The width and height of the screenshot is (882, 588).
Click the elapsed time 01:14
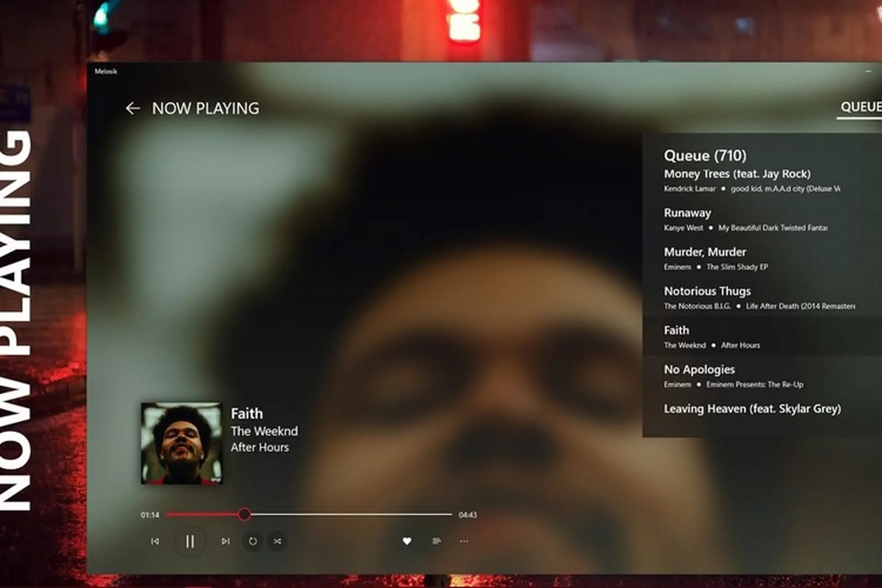click(150, 515)
